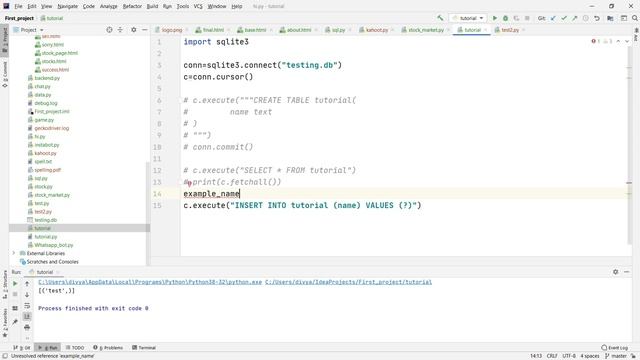Screen dimensions: 640x360
Task: Open 4 spaces indent selector
Action: pos(590,356)
